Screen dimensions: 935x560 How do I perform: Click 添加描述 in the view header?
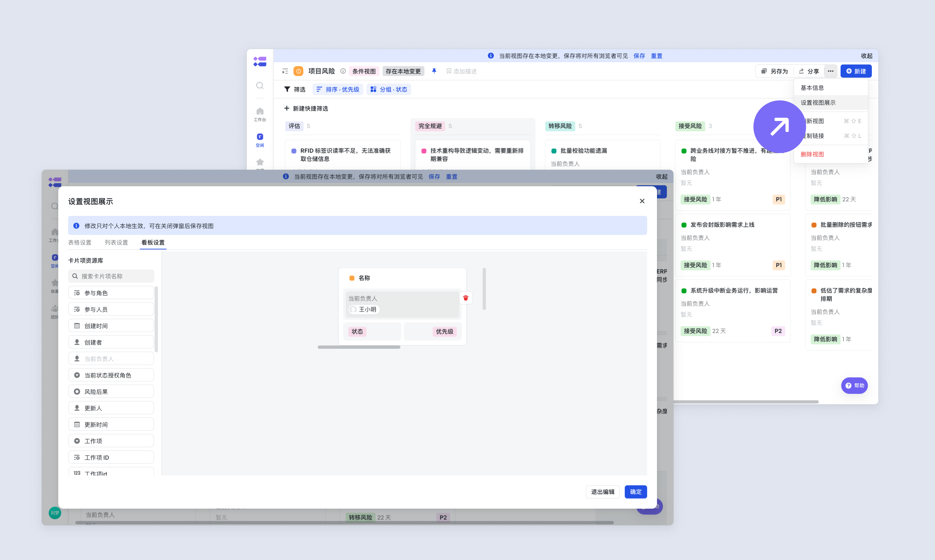click(461, 71)
